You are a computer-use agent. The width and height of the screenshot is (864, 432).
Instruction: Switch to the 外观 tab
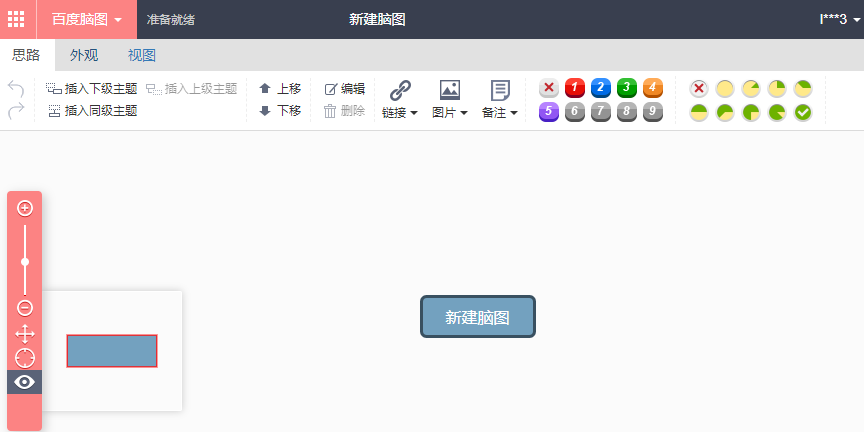pos(84,55)
